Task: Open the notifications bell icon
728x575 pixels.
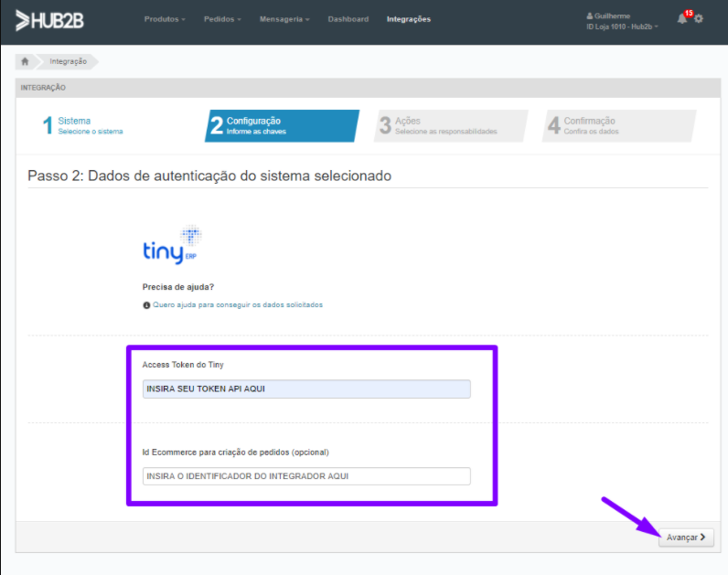Action: [681, 19]
